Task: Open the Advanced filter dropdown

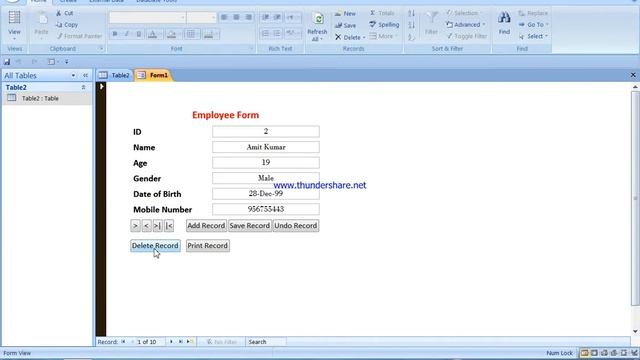Action: tap(466, 25)
